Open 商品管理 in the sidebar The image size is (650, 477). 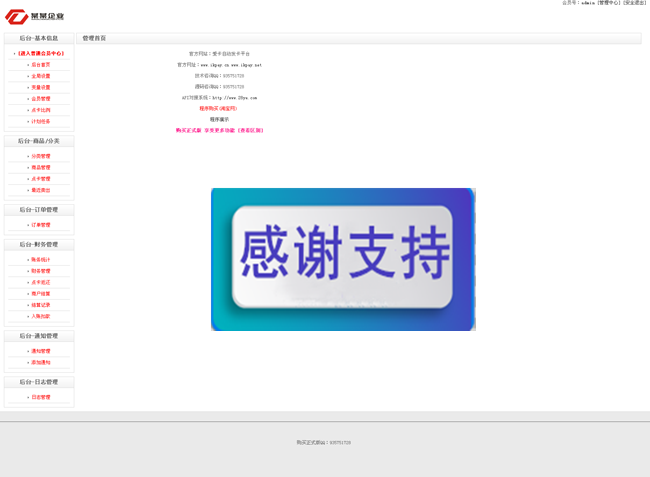point(41,167)
